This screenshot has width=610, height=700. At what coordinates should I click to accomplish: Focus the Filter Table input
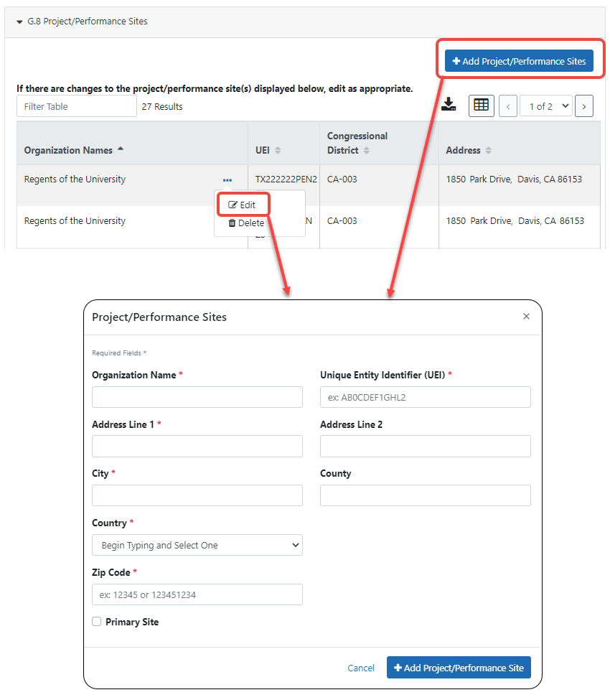pos(77,106)
